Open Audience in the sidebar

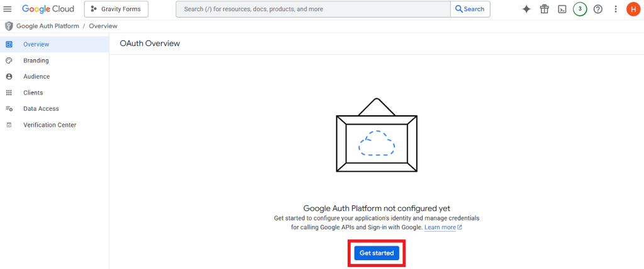54,76
